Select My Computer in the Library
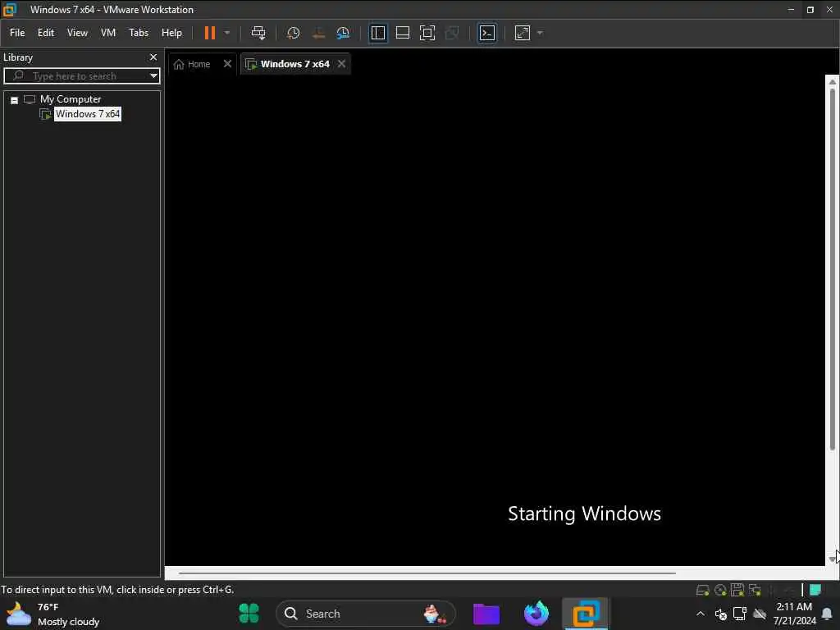This screenshot has height=630, width=840. (71, 99)
